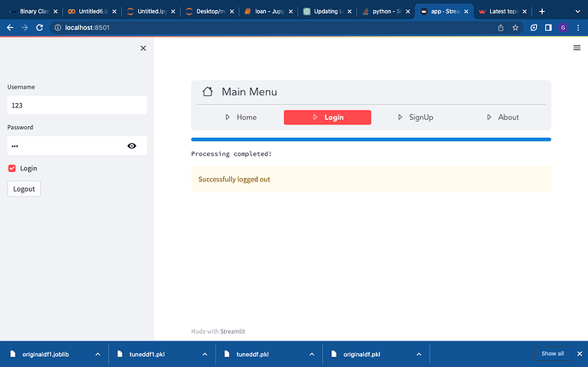The image size is (588, 367).
Task: Click the Username input field
Action: [x=78, y=106]
